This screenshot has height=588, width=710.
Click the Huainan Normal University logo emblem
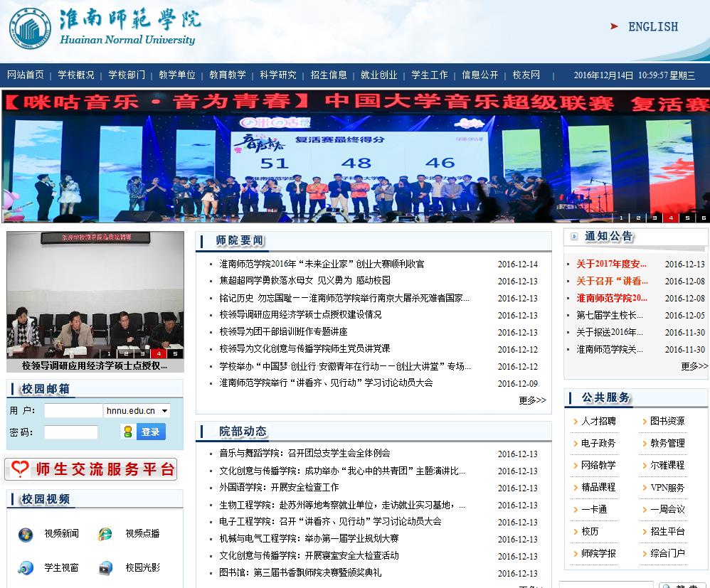click(x=31, y=28)
